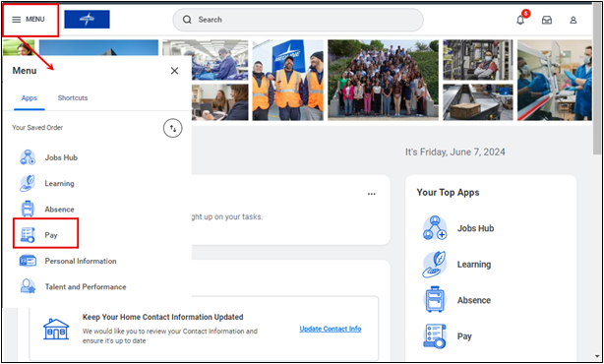The width and height of the screenshot is (604, 364).
Task: Click Jobs Hub icon in Menu panel
Action: coord(28,157)
